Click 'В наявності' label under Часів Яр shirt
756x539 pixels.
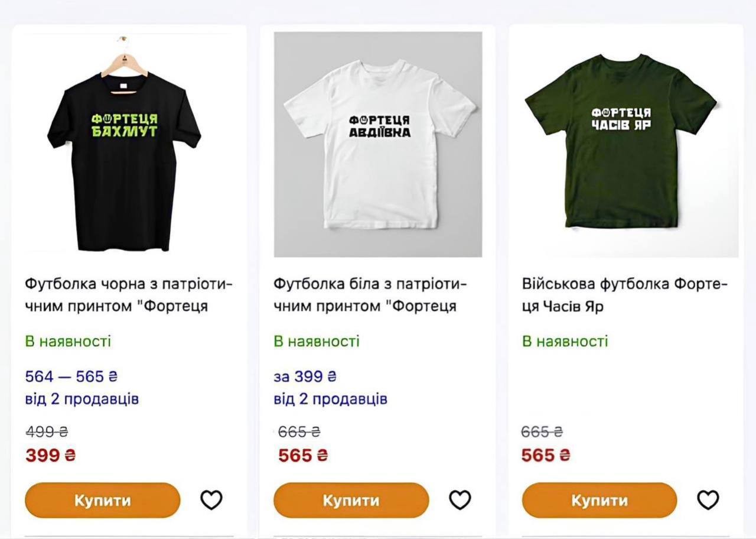(565, 342)
